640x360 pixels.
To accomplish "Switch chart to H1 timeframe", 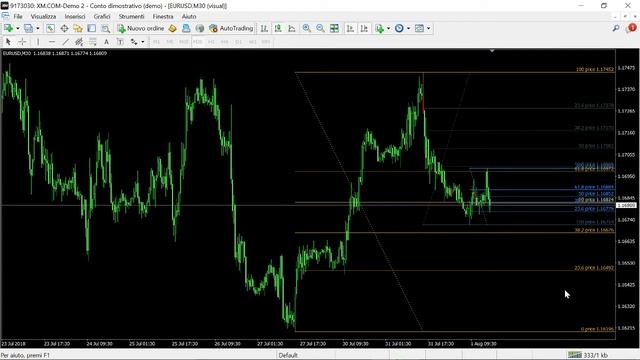I will (211, 42).
